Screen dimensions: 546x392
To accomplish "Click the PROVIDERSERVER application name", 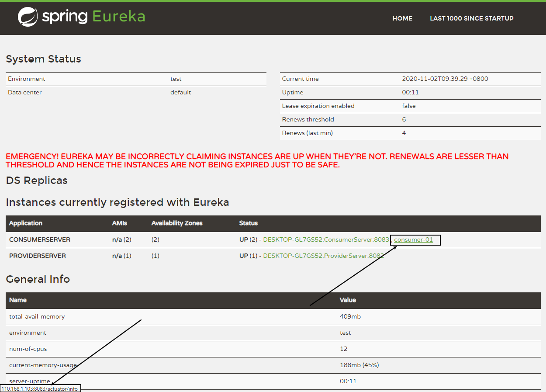I will point(38,256).
